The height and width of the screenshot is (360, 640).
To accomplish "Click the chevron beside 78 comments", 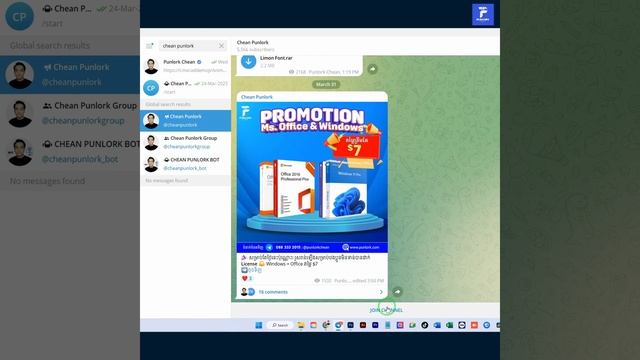I will tap(381, 292).
